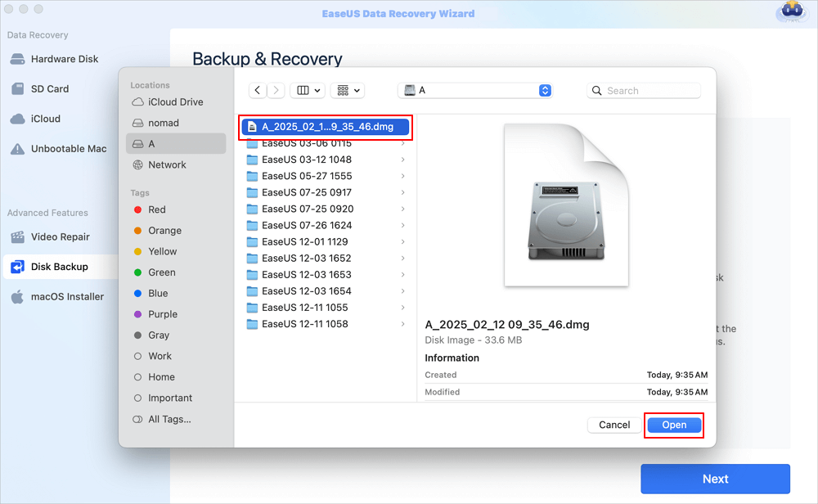Image resolution: width=818 pixels, height=504 pixels.
Task: Open the selected disk image file
Action: click(674, 425)
